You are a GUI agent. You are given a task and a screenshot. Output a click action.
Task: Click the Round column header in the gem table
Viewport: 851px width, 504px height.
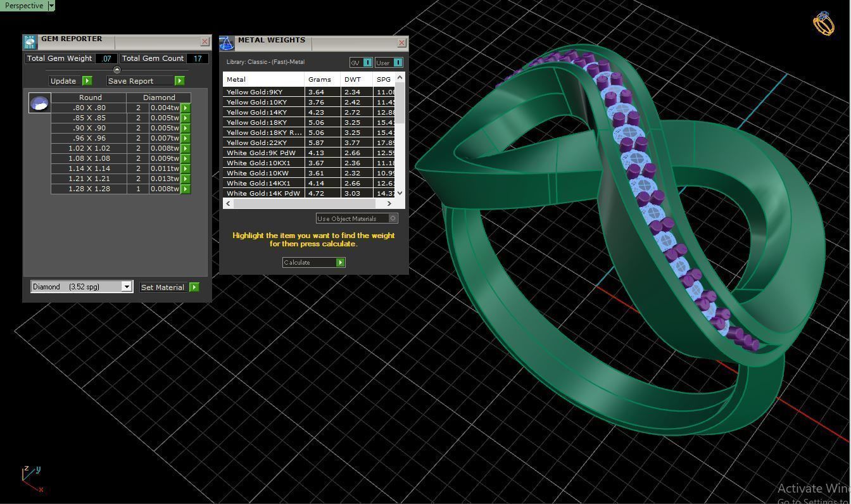coord(89,98)
